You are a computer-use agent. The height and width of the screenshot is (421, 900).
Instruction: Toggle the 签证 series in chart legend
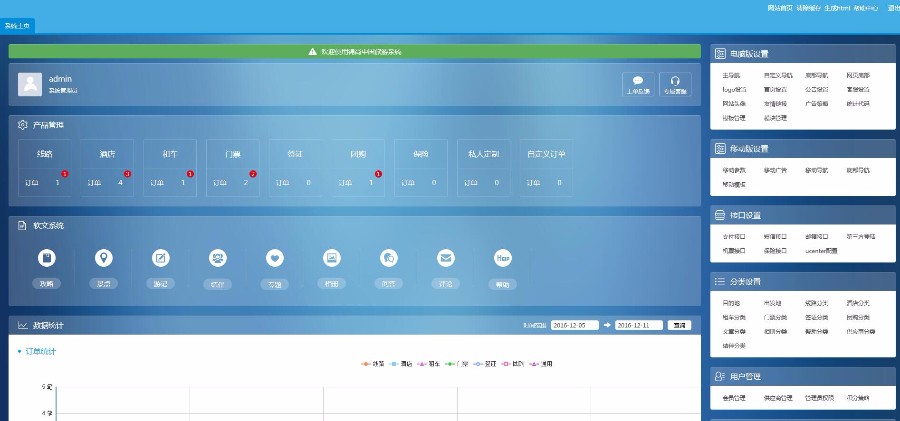click(x=485, y=364)
